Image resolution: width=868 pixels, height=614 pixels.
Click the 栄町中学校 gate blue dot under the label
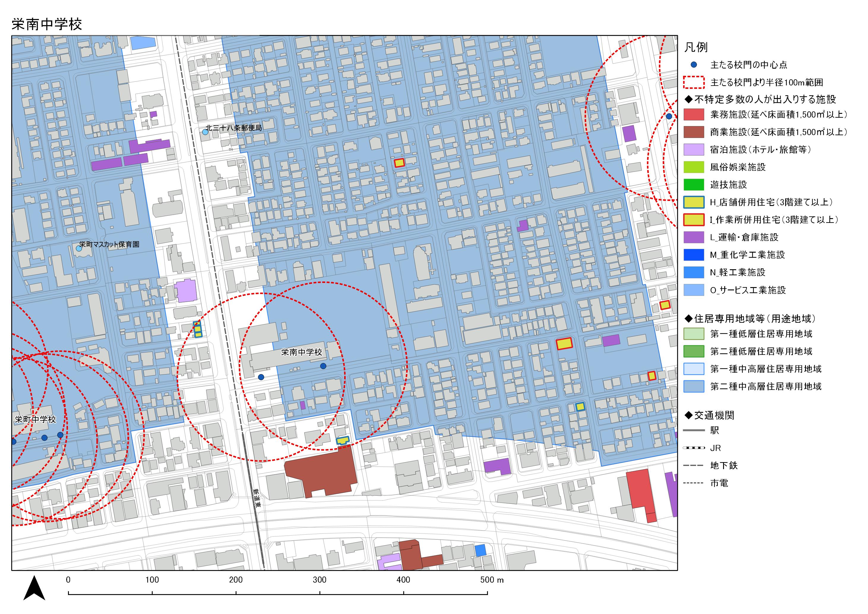coord(44,438)
